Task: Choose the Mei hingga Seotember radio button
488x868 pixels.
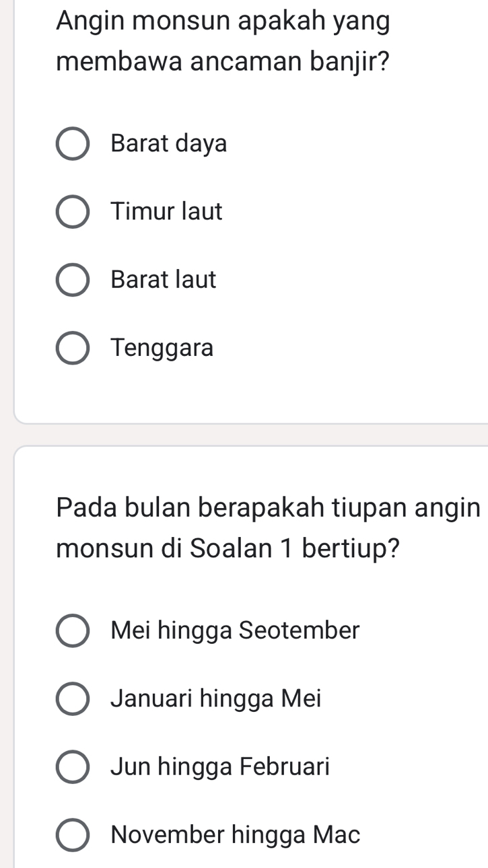Action: click(72, 631)
